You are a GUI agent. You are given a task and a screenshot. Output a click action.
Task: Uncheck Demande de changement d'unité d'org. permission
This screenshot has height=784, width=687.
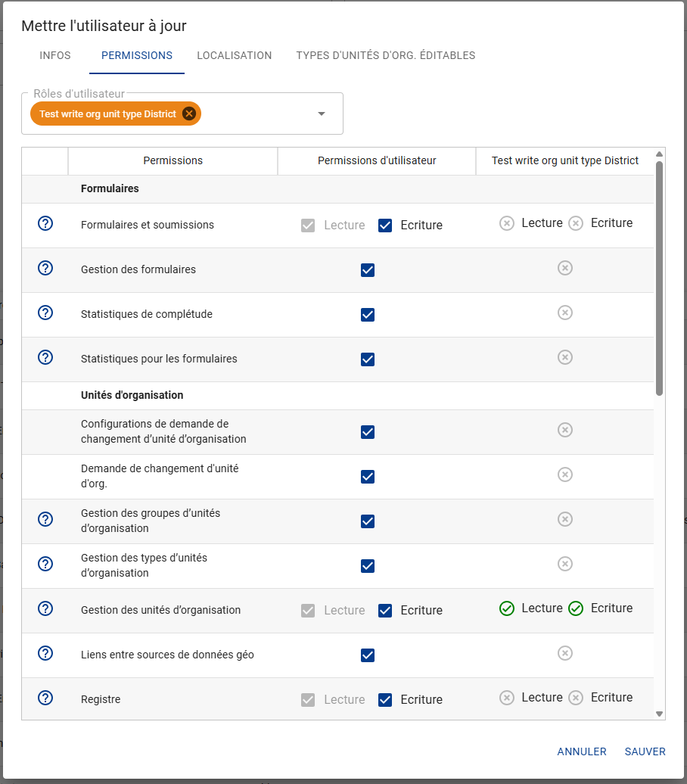pyautogui.click(x=368, y=477)
